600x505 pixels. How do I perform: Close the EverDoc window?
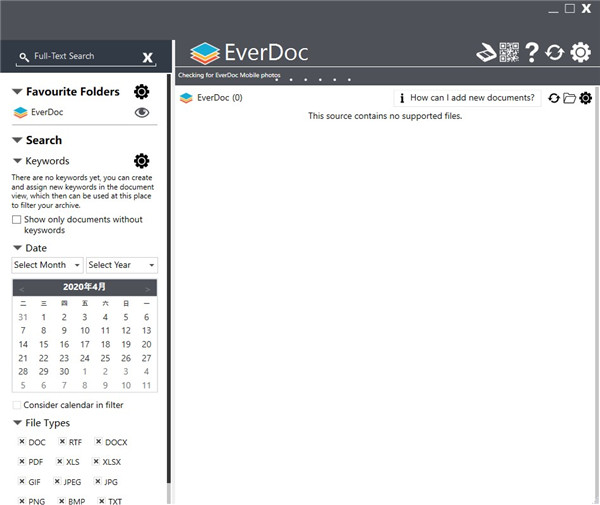click(586, 8)
